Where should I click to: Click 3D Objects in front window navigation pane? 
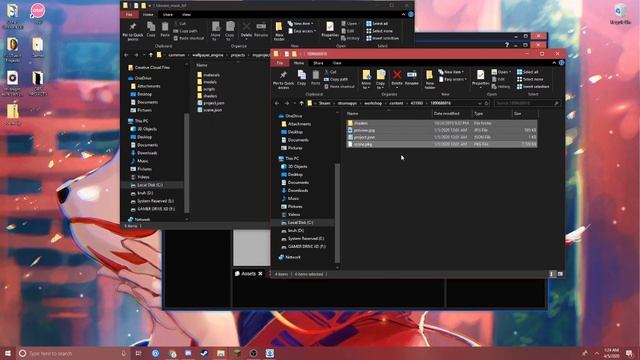[x=294, y=167]
